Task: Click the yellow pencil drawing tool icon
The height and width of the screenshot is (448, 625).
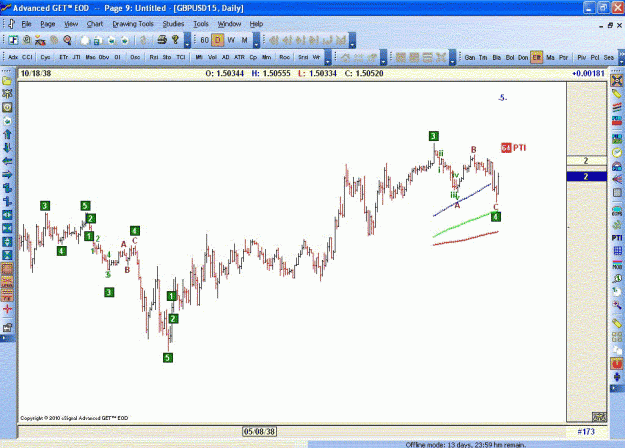Action: (617, 94)
